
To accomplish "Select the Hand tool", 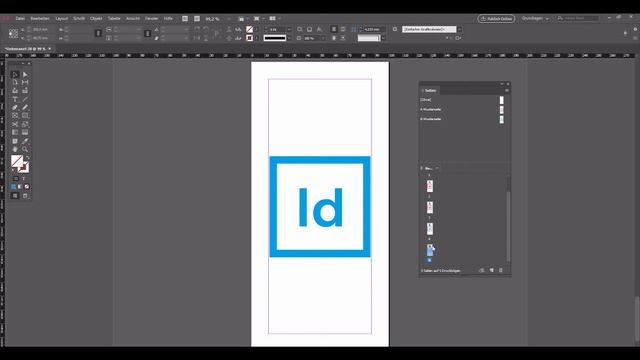I will 15,149.
